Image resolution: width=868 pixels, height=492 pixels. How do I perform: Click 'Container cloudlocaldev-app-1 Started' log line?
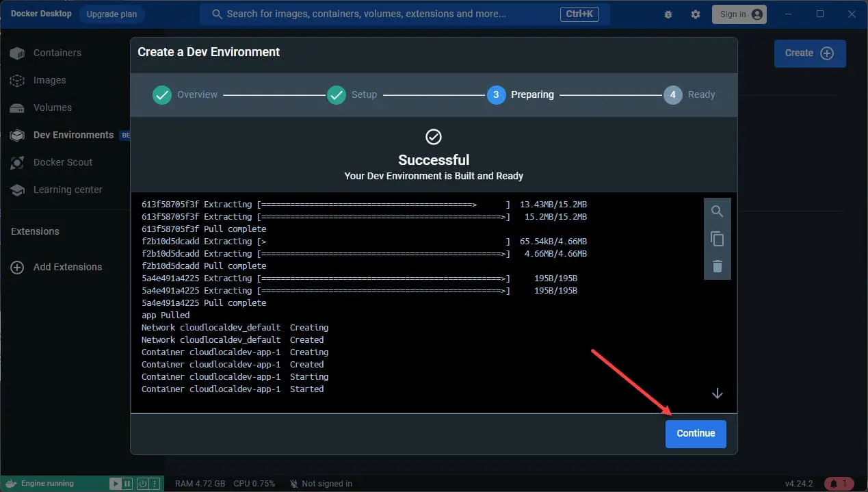(x=233, y=389)
